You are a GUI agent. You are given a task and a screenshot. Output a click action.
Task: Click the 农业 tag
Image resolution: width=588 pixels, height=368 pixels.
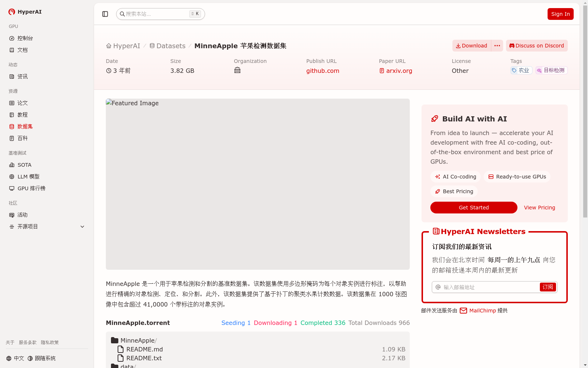click(x=521, y=70)
